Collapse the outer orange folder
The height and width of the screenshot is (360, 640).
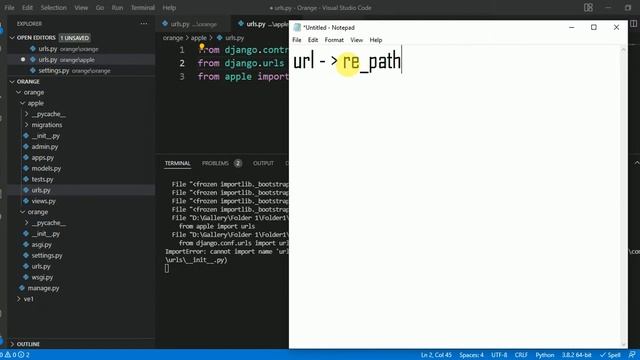click(18, 92)
